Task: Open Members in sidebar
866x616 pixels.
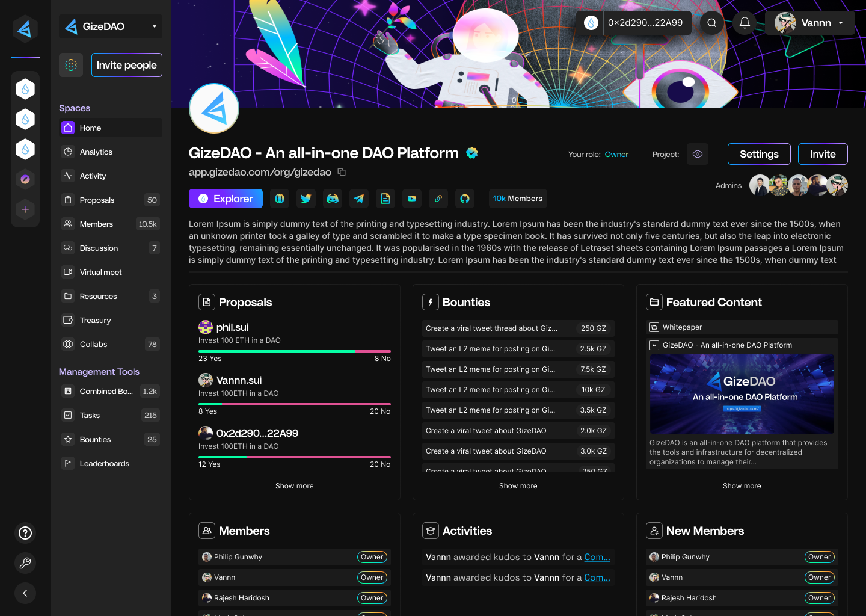Action: [111, 224]
